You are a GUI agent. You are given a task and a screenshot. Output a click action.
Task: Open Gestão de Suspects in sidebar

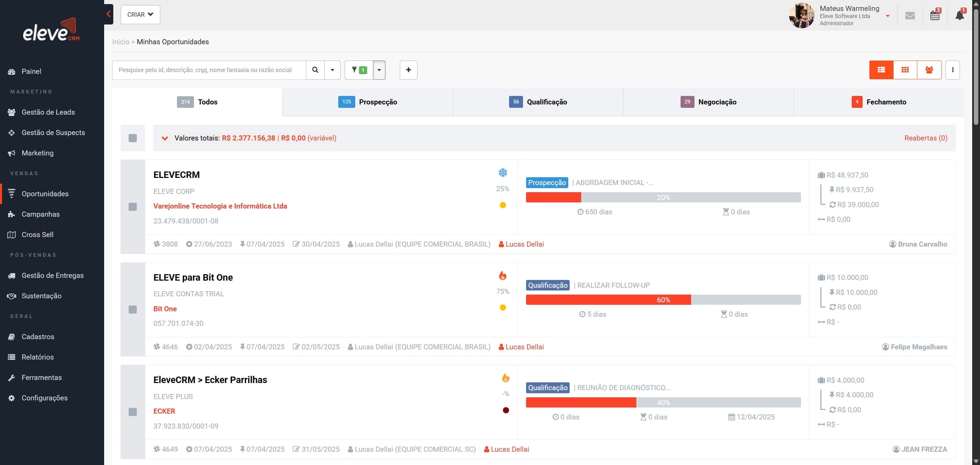coord(52,133)
